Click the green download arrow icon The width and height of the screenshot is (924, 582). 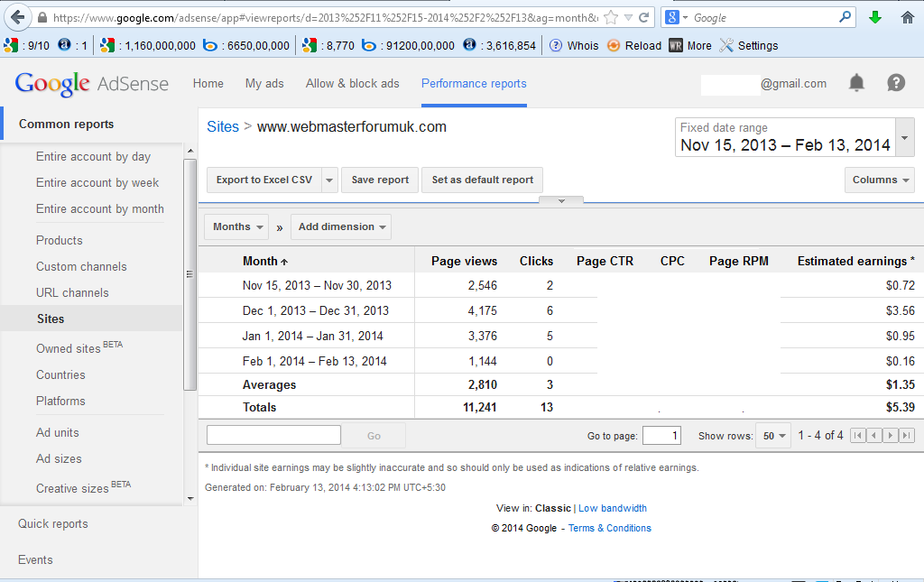875,18
